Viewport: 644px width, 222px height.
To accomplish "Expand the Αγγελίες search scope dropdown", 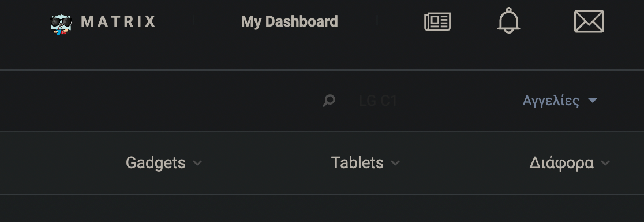I will click(x=560, y=101).
